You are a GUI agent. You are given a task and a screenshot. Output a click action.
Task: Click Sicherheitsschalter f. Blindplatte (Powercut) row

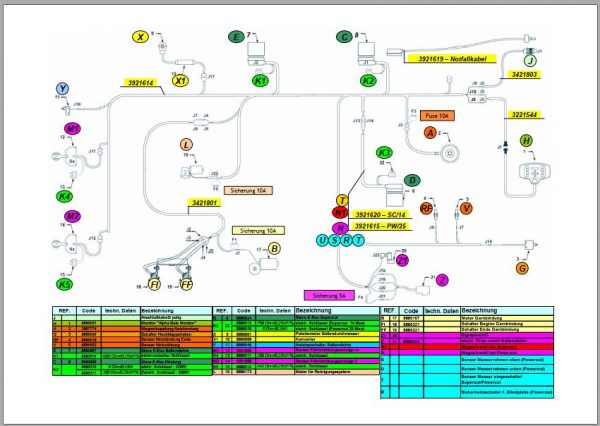point(467,392)
